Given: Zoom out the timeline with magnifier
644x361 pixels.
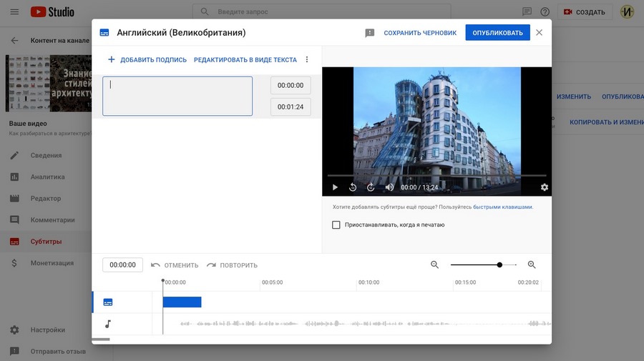Looking at the screenshot, I should pyautogui.click(x=434, y=264).
